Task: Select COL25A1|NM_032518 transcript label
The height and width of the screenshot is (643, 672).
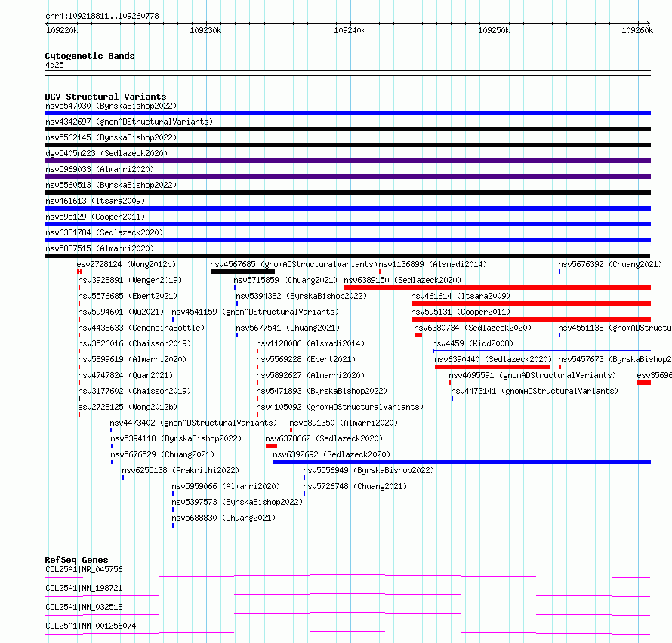Action: point(84,607)
